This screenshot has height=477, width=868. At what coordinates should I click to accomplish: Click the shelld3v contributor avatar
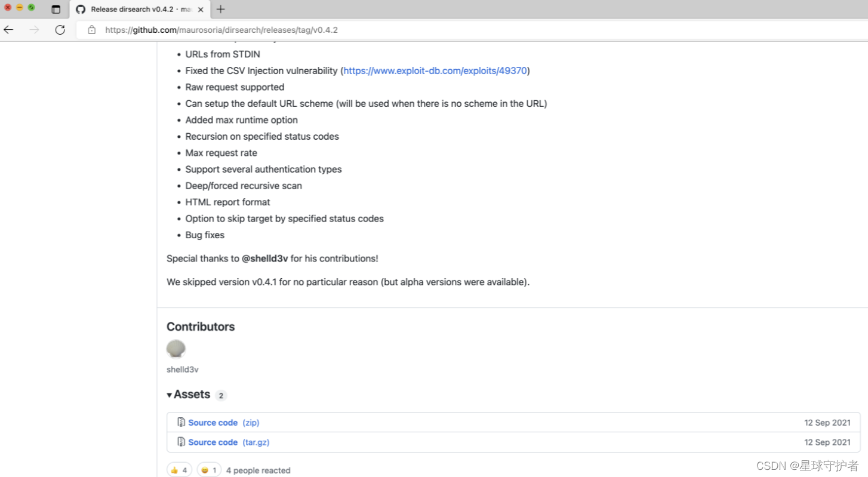tap(176, 348)
